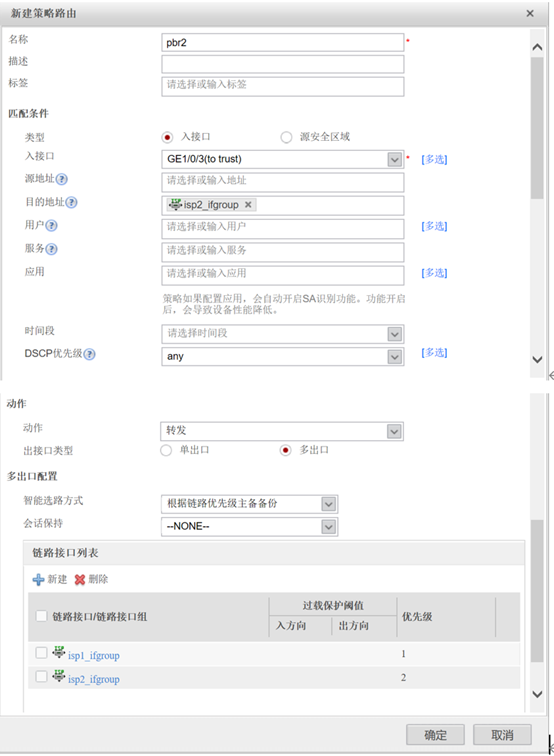Open help icon next to 源地址
The height and width of the screenshot is (756, 554).
[61, 179]
